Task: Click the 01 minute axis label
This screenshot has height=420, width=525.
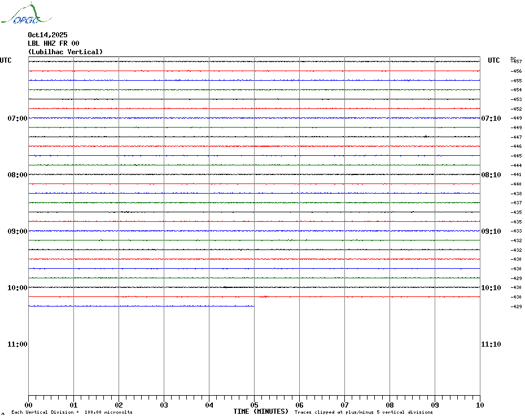Action: (x=73, y=405)
